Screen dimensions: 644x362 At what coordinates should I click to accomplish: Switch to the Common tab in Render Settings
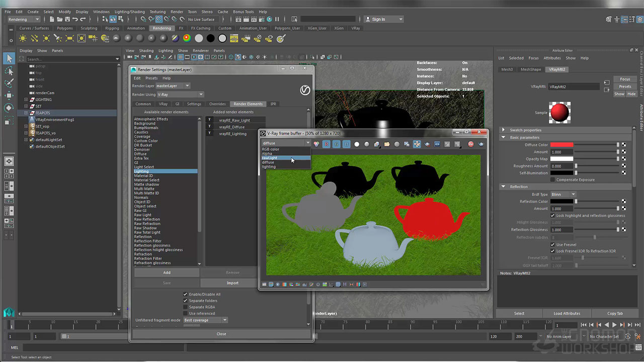coord(143,104)
